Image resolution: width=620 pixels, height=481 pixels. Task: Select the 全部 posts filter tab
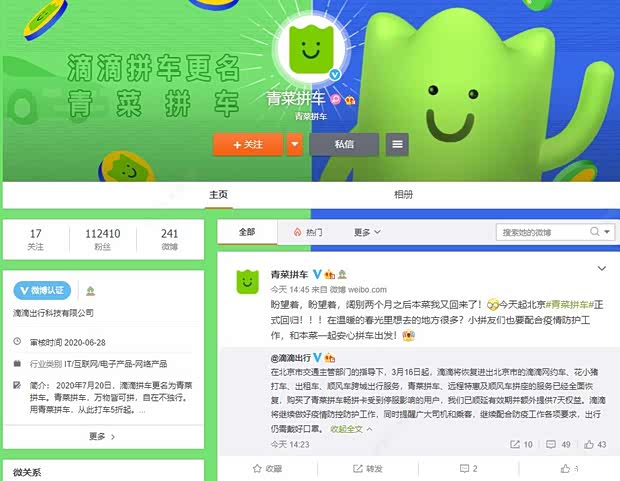247,232
